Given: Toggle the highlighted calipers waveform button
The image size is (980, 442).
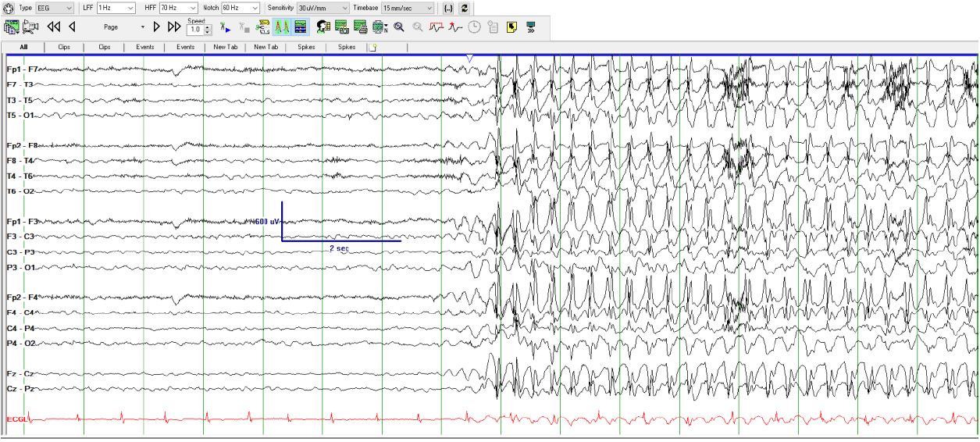Looking at the screenshot, I should coord(280,27).
